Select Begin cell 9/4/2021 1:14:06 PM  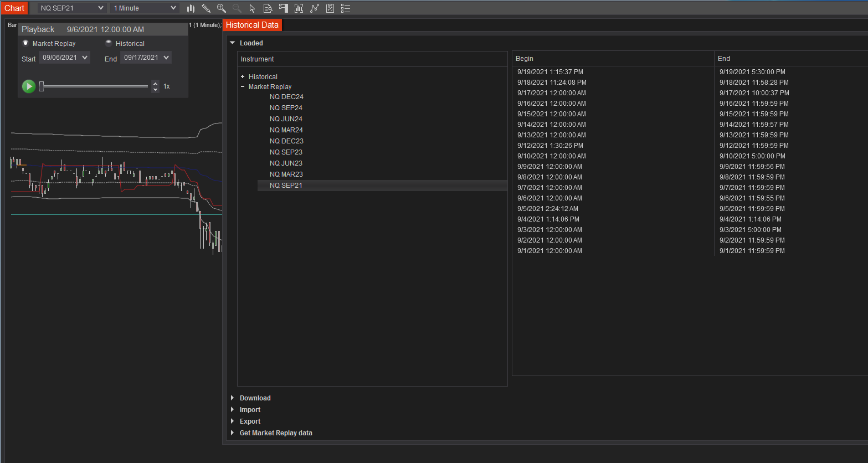(548, 219)
